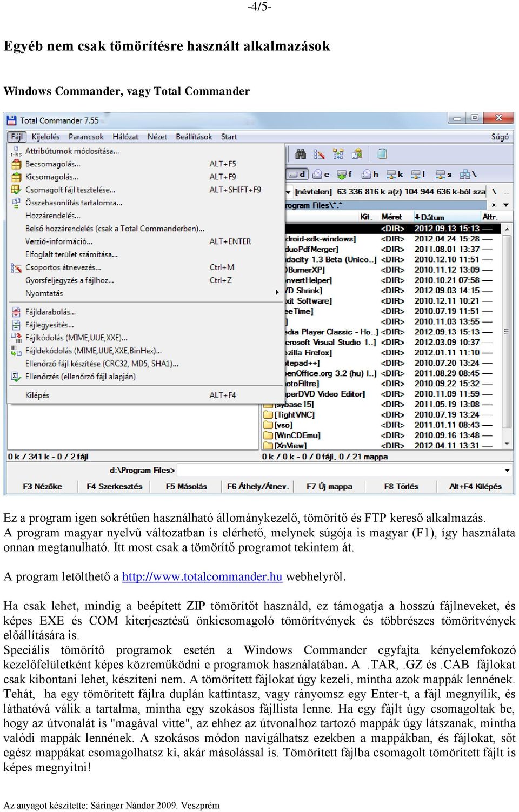Select Hozzárendelés menu entry
Image resolution: width=519 pixels, height=812 pixels.
click(x=145, y=216)
